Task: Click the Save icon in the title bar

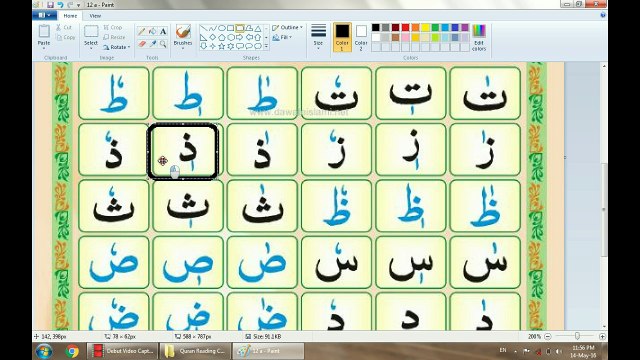Action: (50, 5)
